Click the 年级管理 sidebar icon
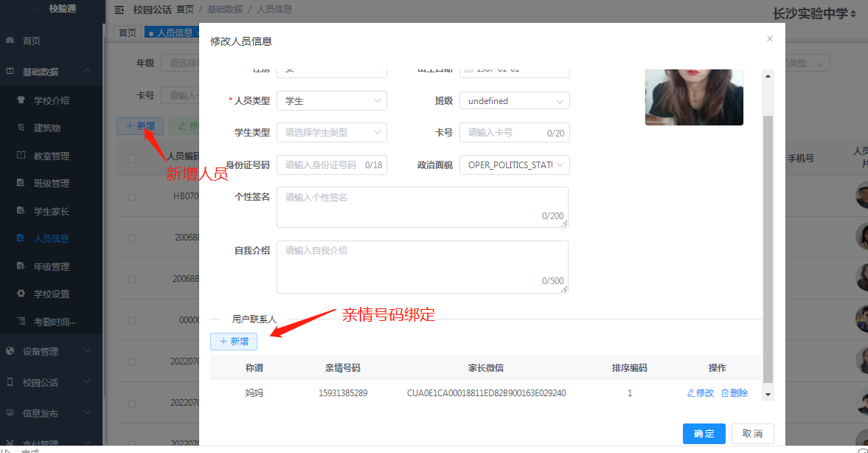The image size is (868, 453). click(x=21, y=266)
